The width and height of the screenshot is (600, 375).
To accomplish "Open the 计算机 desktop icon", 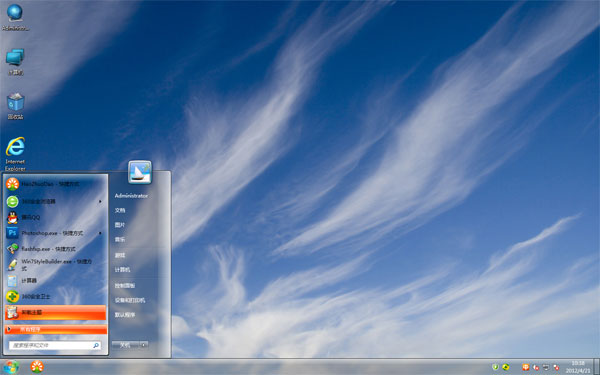I will point(15,61).
